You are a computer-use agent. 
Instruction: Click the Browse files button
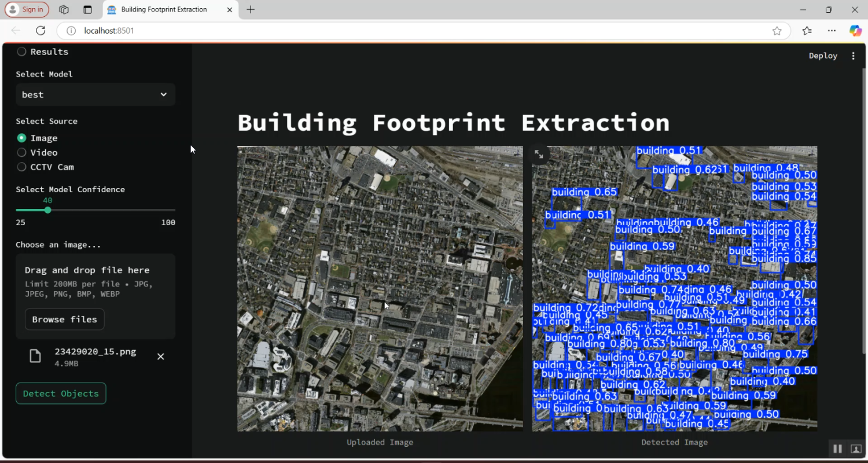64,319
